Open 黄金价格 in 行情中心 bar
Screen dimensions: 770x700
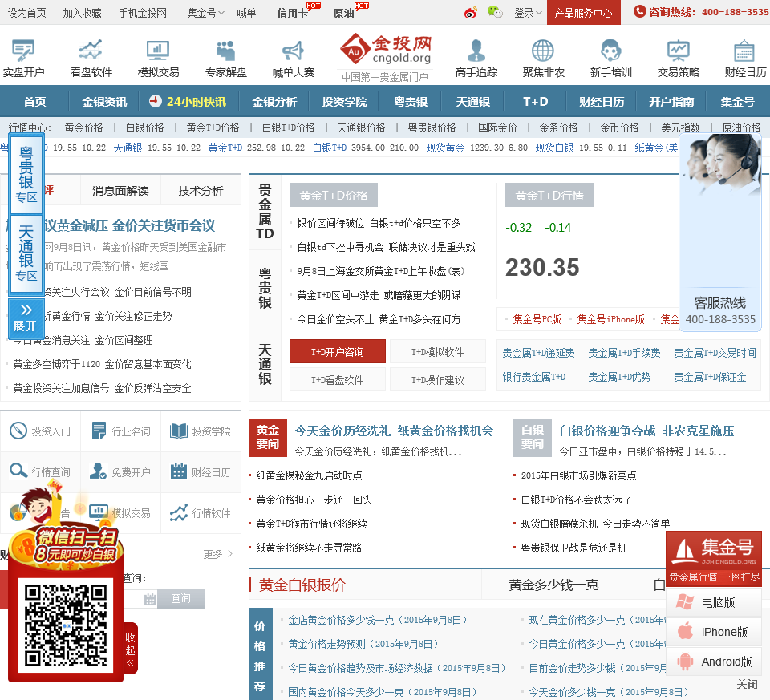83,127
